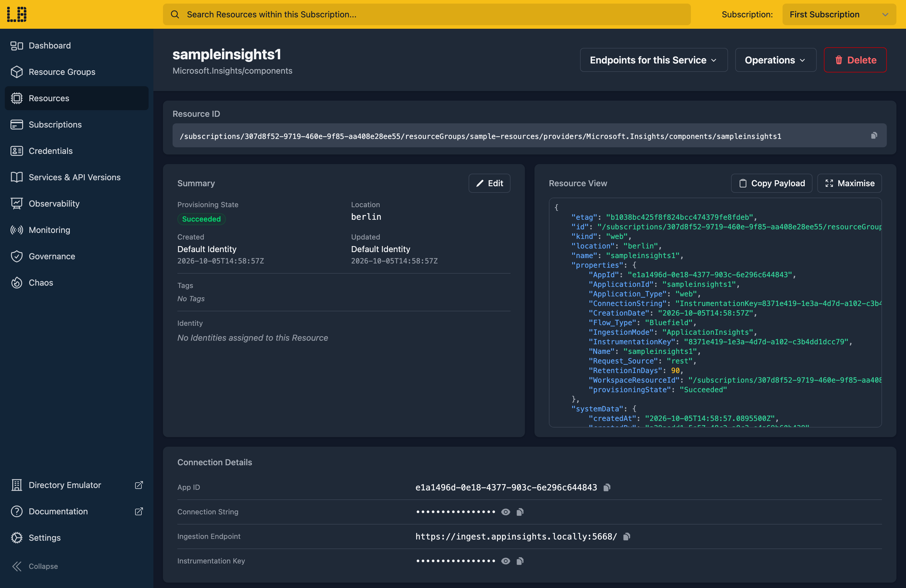Screen dimensions: 906x588
Task: Go to Resources in sidebar
Action: click(76, 98)
